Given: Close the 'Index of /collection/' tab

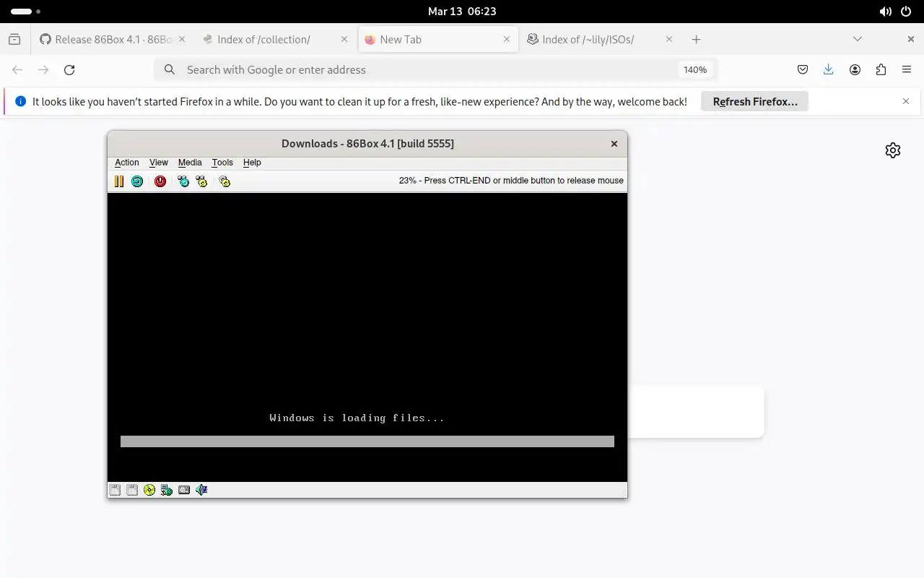Looking at the screenshot, I should [x=344, y=40].
